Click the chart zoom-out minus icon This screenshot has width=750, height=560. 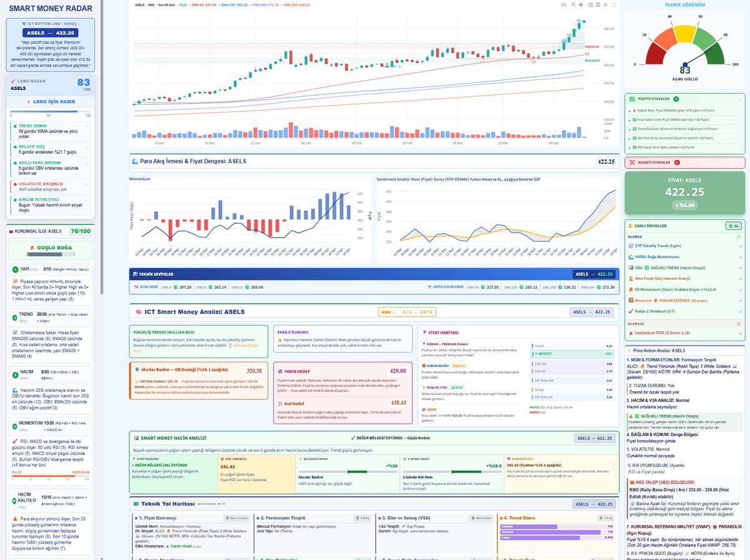click(x=598, y=4)
